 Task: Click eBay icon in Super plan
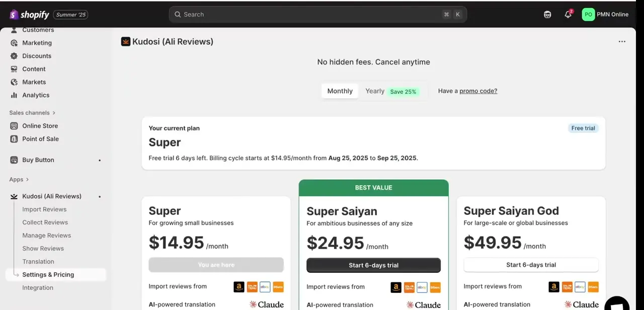(x=265, y=287)
